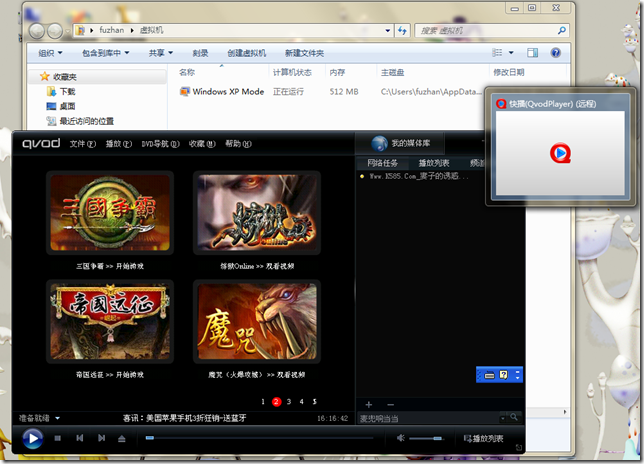Viewport: 644px width, 464px height.
Task: Open 我的媒体库 media library
Action: point(400,143)
